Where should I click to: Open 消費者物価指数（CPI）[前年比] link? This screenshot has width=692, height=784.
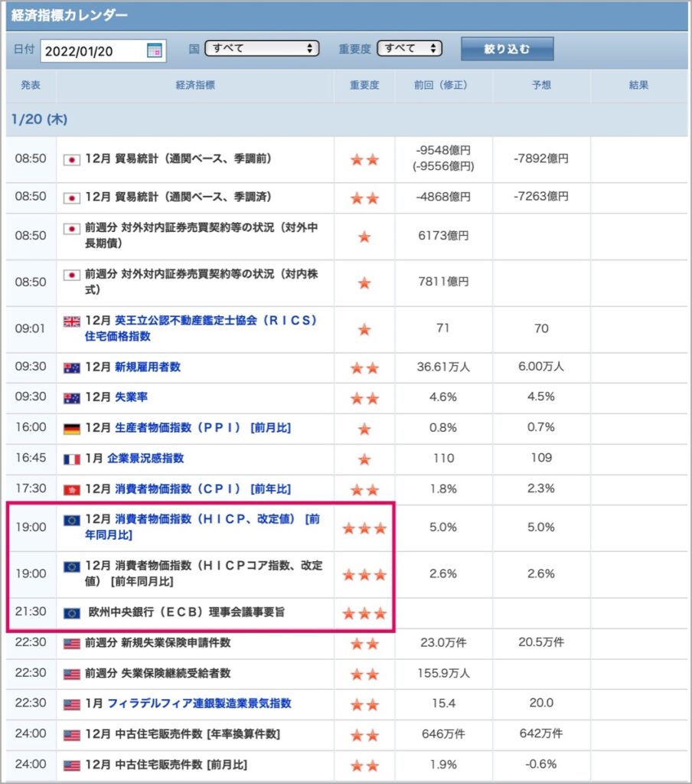coord(203,489)
